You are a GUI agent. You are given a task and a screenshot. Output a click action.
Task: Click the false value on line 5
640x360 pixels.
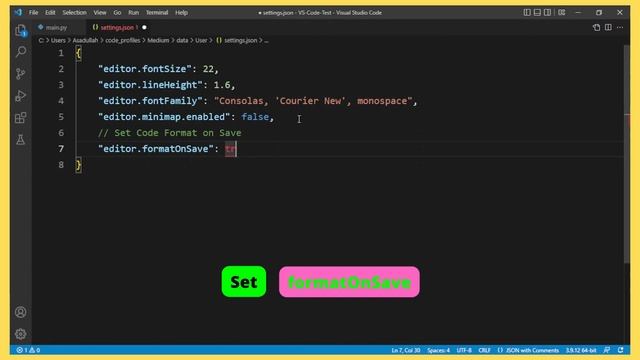point(255,117)
